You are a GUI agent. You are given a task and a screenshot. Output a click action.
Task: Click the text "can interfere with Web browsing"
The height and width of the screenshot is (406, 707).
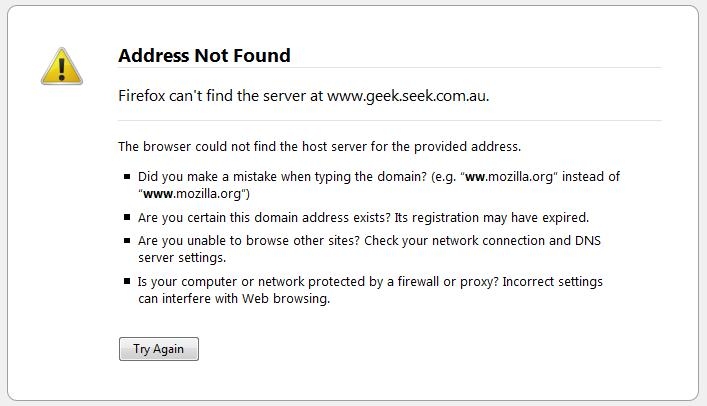point(234,299)
